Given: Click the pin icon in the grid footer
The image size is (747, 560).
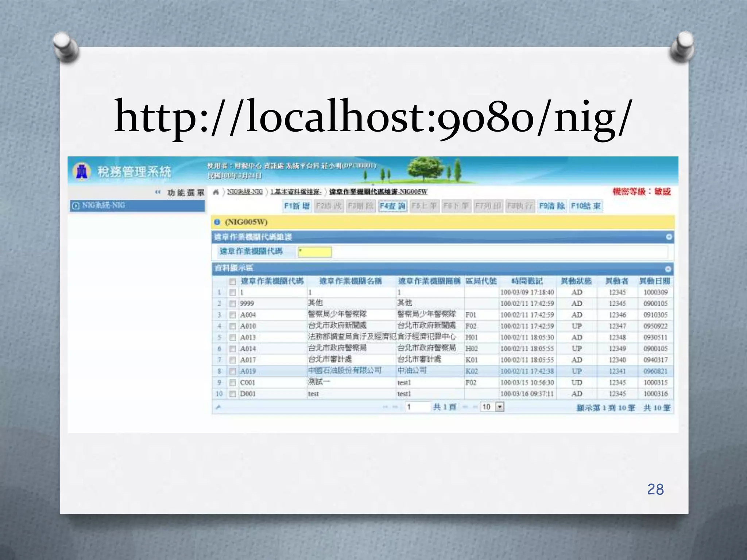Looking at the screenshot, I should tap(218, 407).
